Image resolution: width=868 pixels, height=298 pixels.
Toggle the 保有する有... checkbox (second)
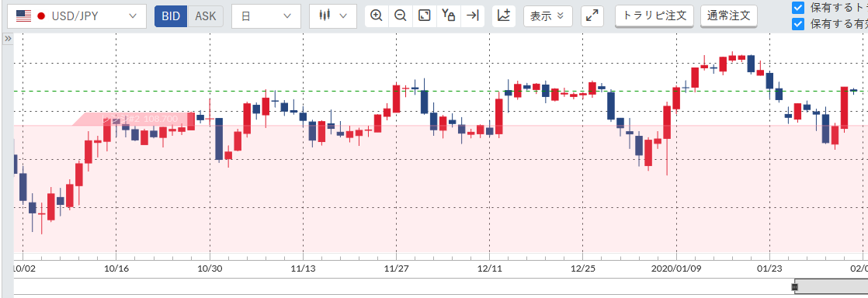pos(797,24)
